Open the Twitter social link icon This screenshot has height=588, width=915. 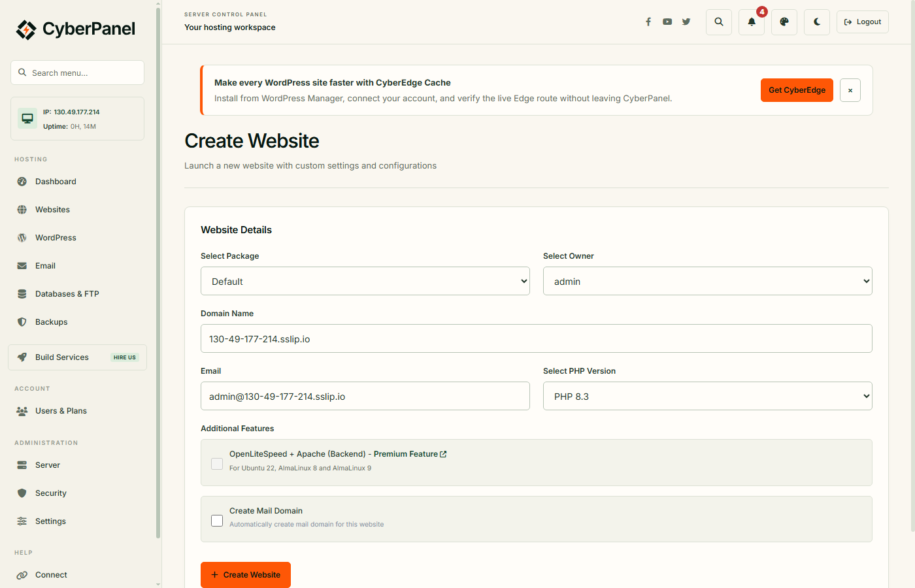pos(686,22)
